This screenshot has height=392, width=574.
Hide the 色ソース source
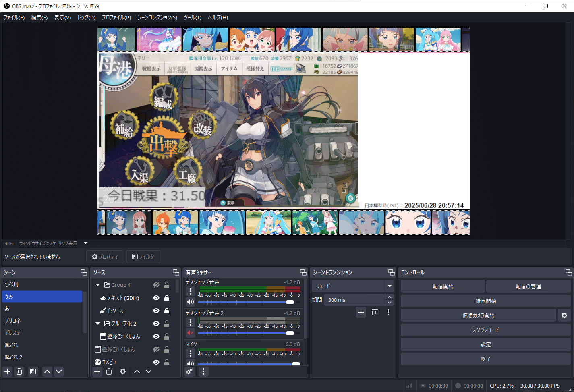point(156,311)
